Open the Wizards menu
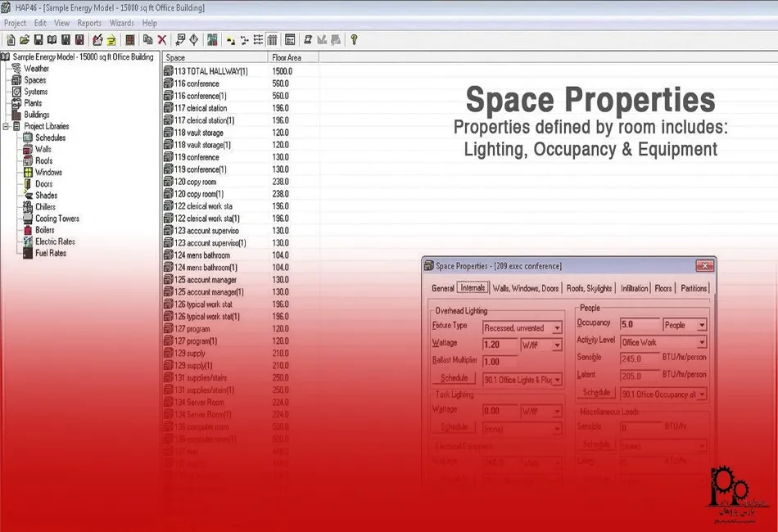778x532 pixels. click(121, 24)
